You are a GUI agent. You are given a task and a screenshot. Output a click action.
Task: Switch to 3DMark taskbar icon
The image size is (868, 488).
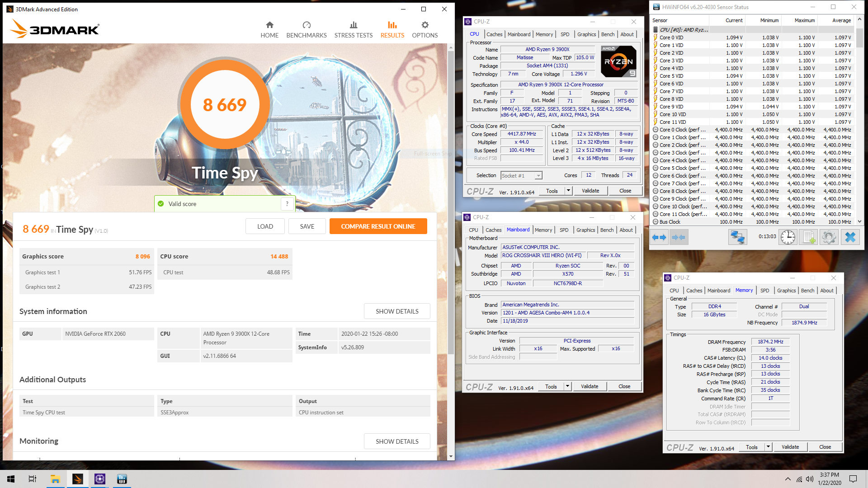(x=78, y=479)
